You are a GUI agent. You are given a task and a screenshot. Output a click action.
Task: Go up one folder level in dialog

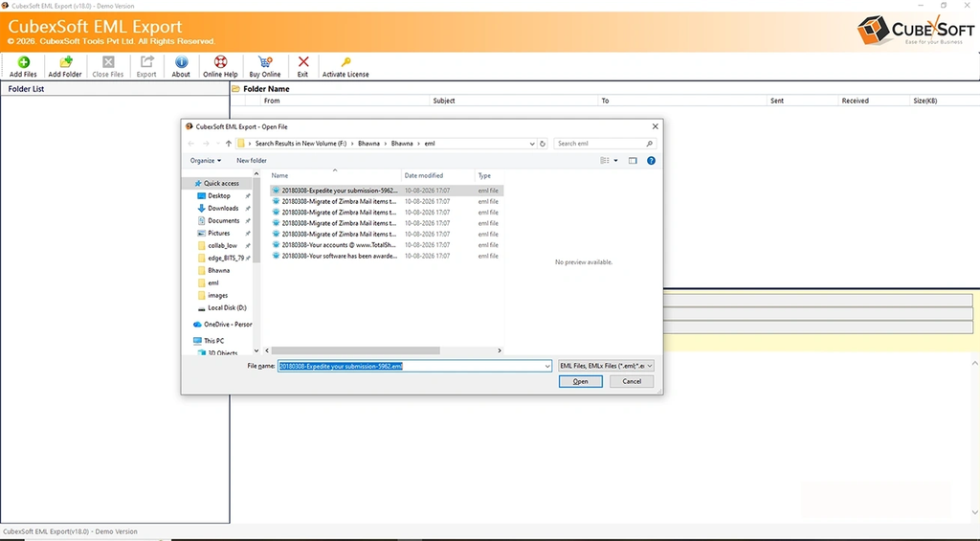[x=229, y=144]
